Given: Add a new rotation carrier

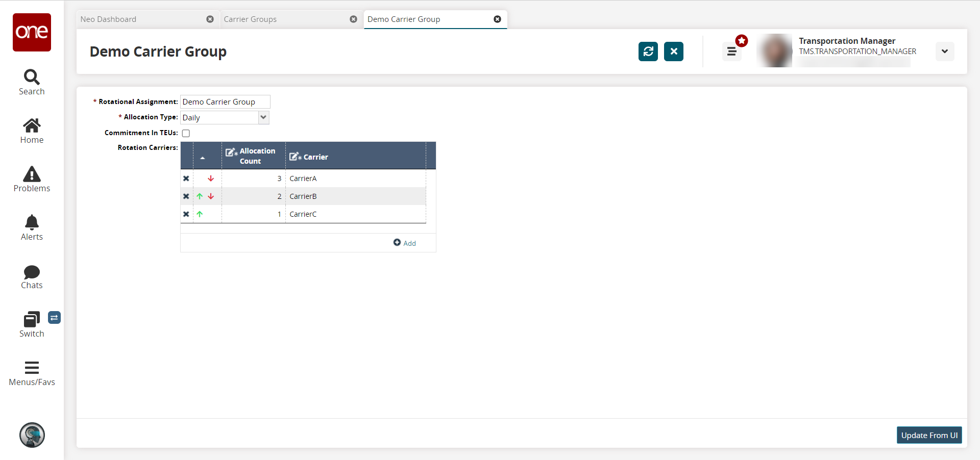Looking at the screenshot, I should [405, 243].
